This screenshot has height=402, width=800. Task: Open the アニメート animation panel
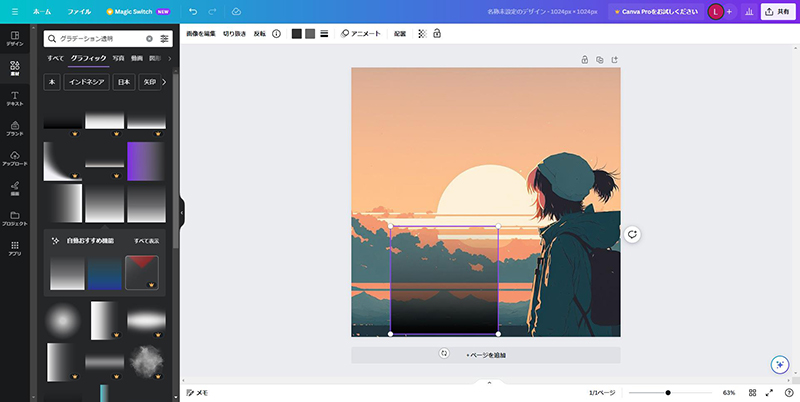click(x=361, y=34)
